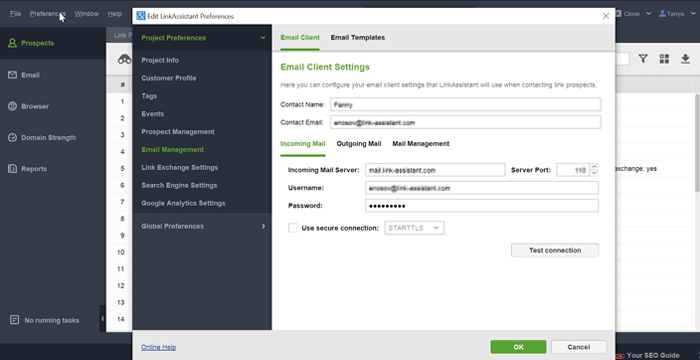The width and height of the screenshot is (700, 360).
Task: Click the Server Port field
Action: pos(573,170)
